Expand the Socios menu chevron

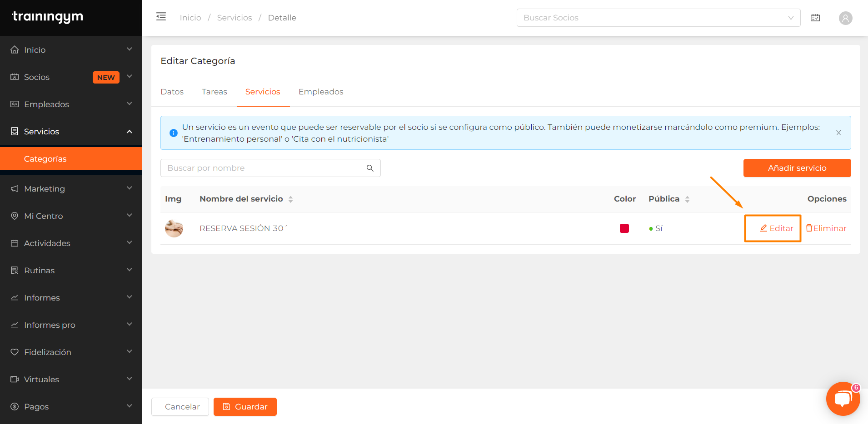pos(130,76)
